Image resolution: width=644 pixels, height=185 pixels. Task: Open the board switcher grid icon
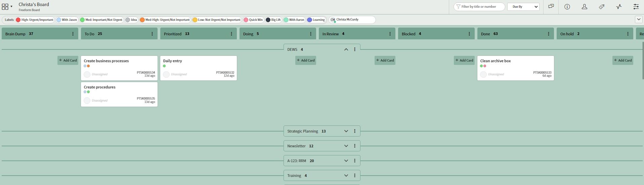coord(5,7)
